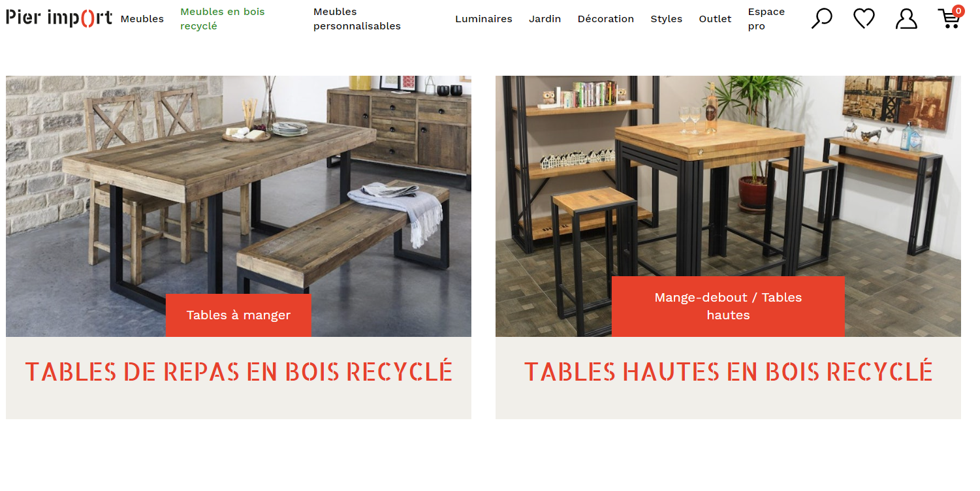Screen dimensions: 980x491
Task: Select Meubles en bois recyclé menu
Action: (x=223, y=19)
